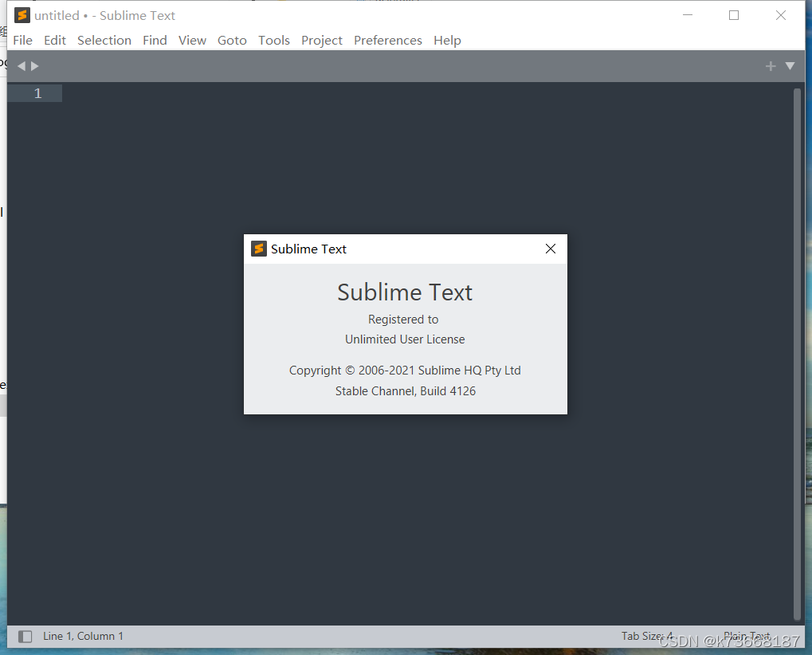
Task: Minimize the Sublime Text main window
Action: (x=687, y=15)
